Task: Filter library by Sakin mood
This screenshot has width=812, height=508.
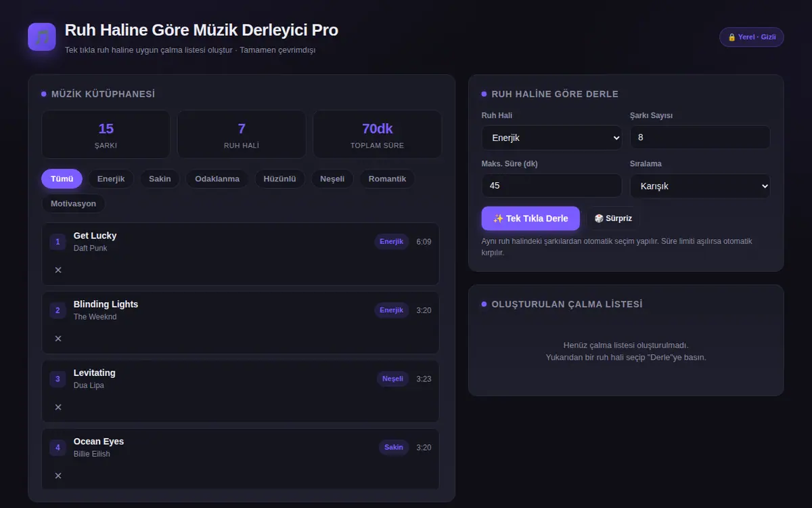Action: point(160,179)
